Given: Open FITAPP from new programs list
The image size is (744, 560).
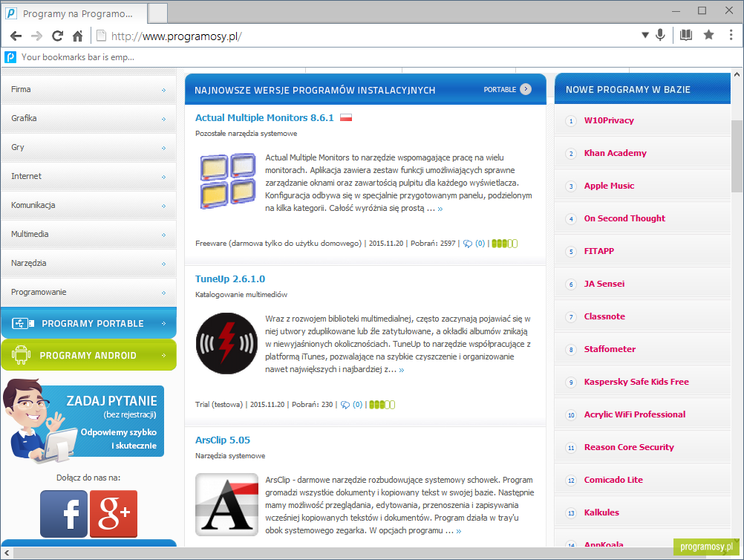Looking at the screenshot, I should click(x=598, y=252).
